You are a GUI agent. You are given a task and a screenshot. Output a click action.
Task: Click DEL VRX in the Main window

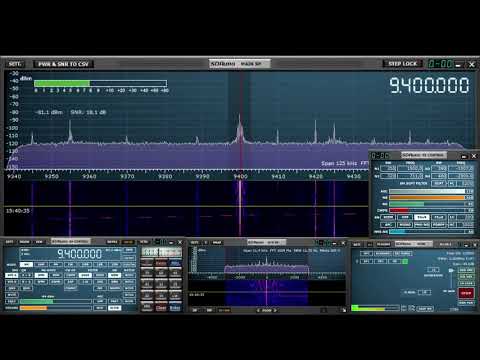(466, 277)
